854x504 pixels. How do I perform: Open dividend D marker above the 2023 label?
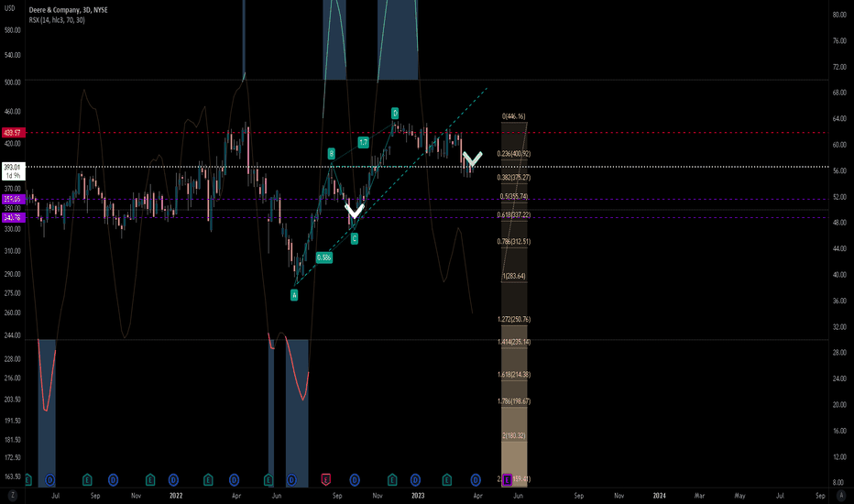[x=415, y=480]
